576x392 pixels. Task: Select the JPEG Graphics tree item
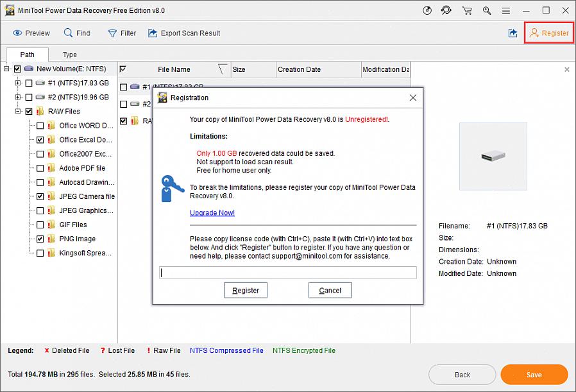click(x=87, y=210)
